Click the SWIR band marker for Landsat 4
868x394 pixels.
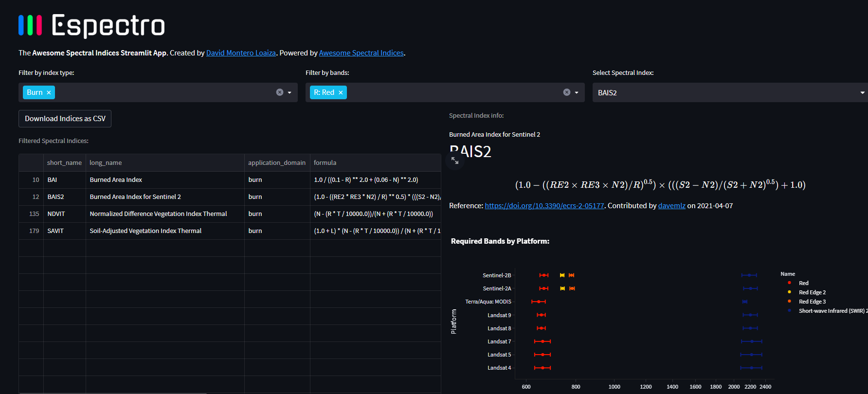751,368
